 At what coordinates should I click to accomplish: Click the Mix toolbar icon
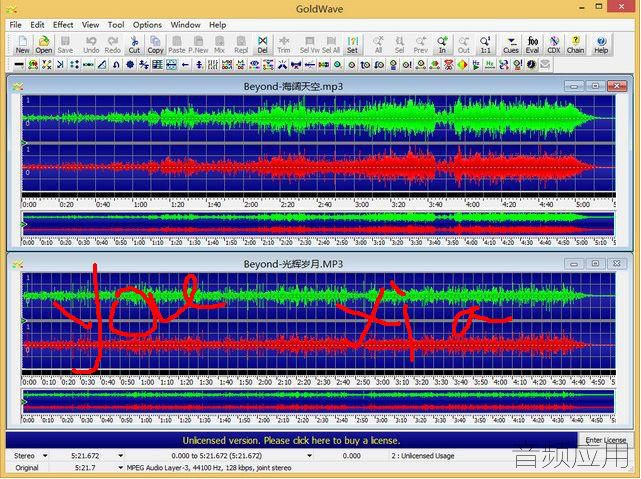point(220,45)
